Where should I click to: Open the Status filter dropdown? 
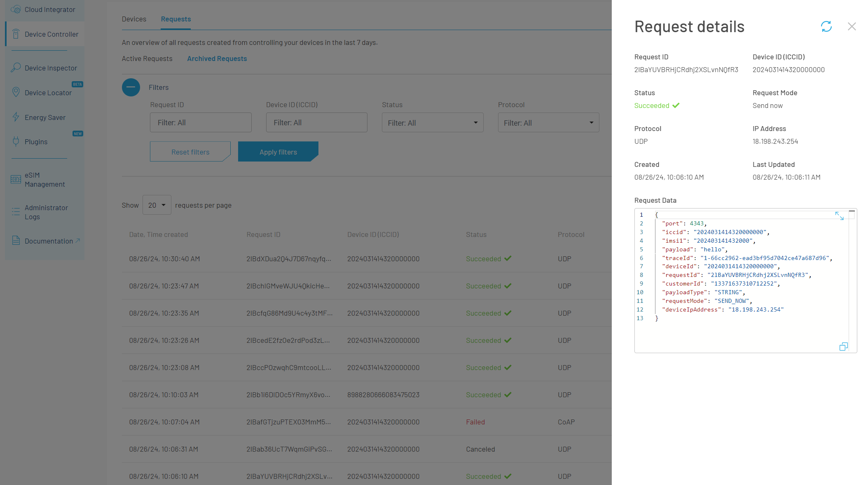click(432, 123)
